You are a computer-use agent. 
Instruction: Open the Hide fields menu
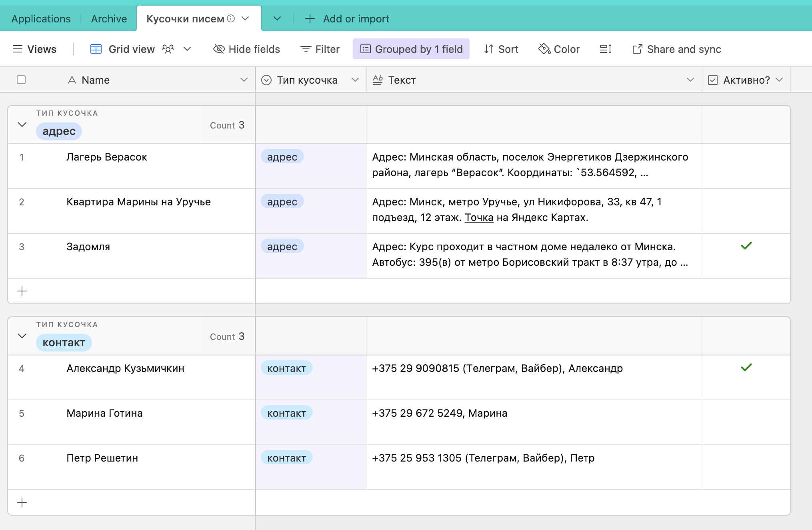point(246,49)
